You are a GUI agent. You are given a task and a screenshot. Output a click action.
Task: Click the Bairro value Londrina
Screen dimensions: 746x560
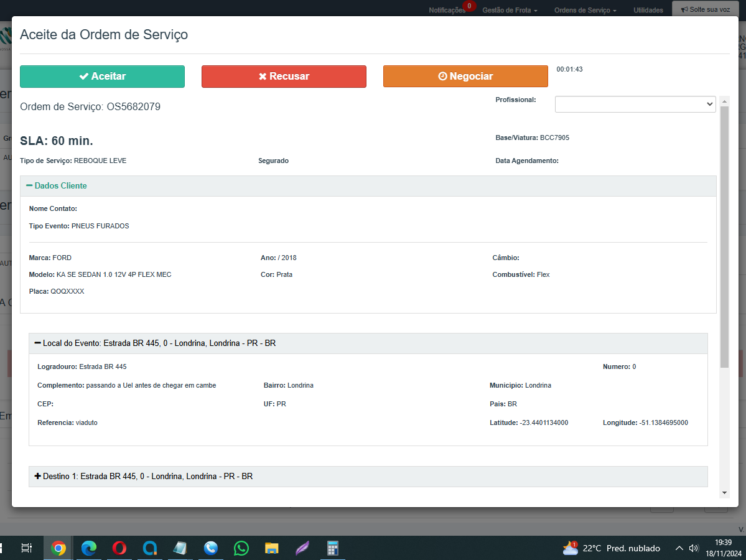click(x=301, y=385)
